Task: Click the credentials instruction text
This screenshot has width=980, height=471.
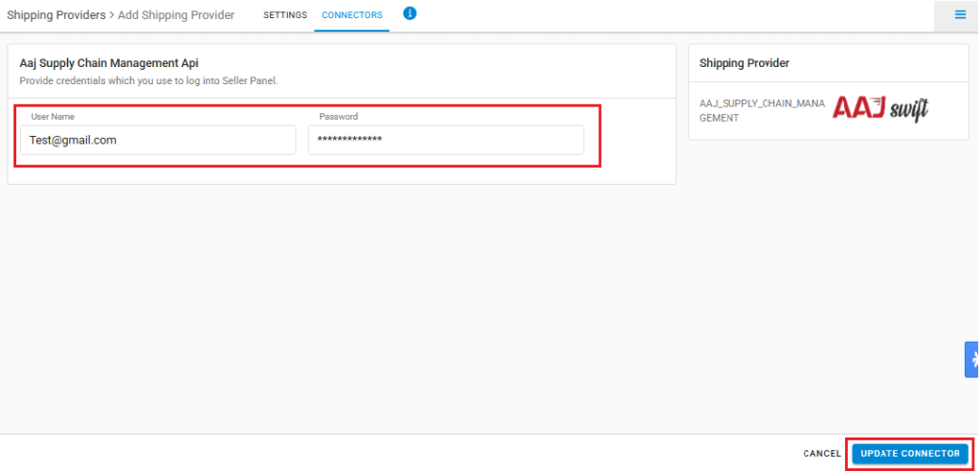Action: click(148, 80)
